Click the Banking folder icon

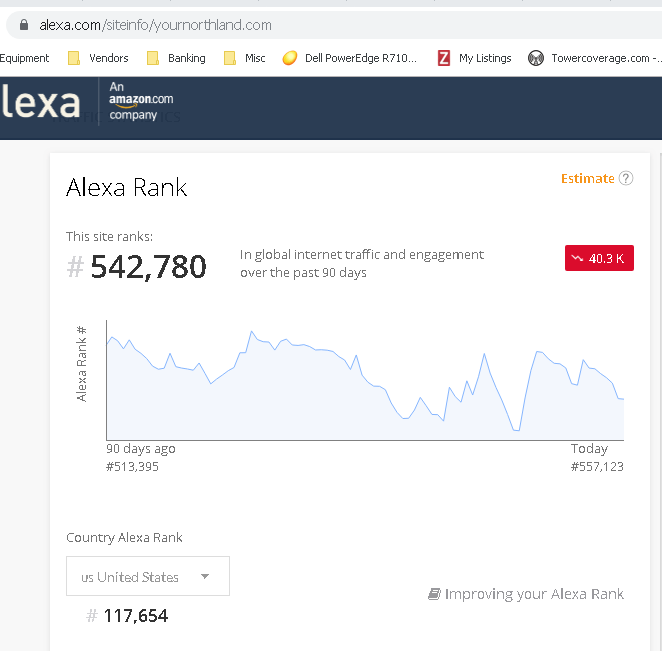(152, 58)
